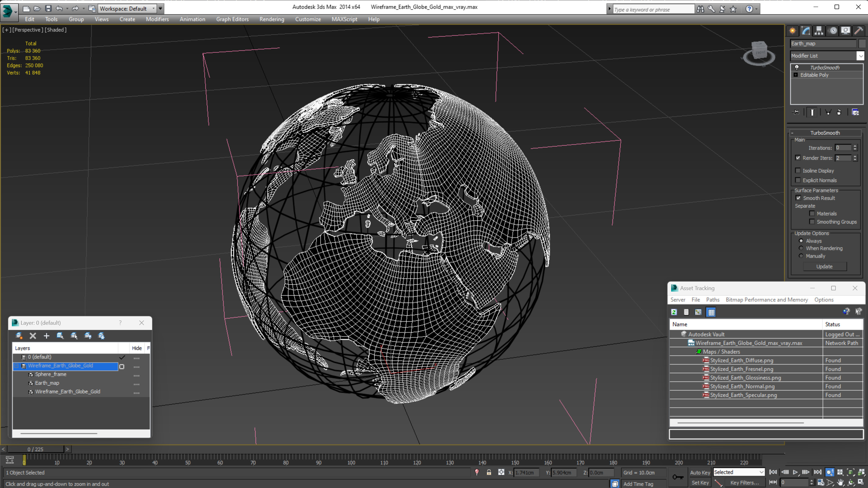
Task: Click the Key Filters button
Action: 745,483
